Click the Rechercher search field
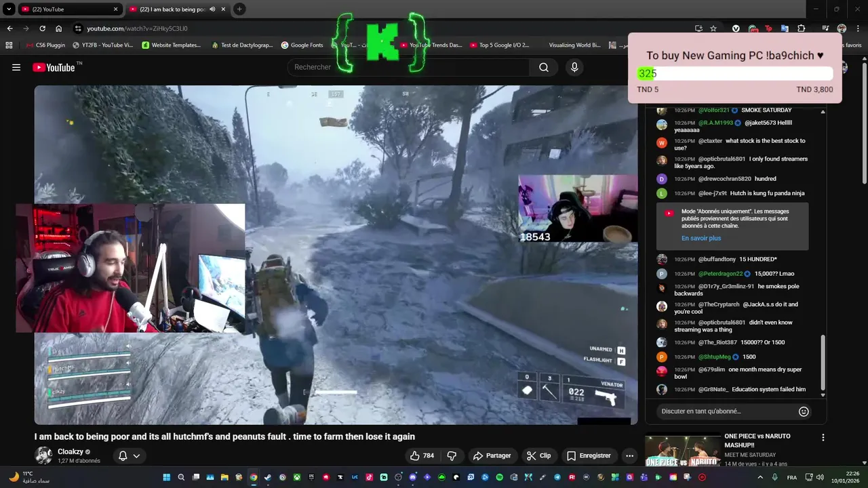 [x=409, y=67]
